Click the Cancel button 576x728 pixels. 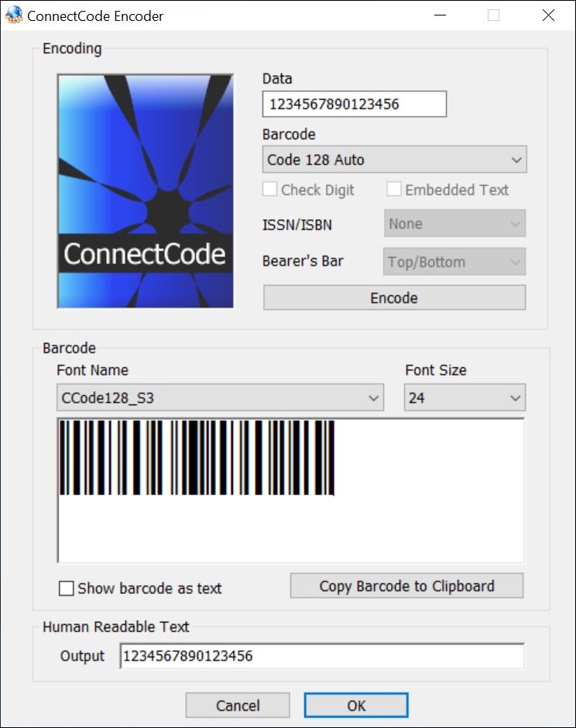click(x=238, y=706)
